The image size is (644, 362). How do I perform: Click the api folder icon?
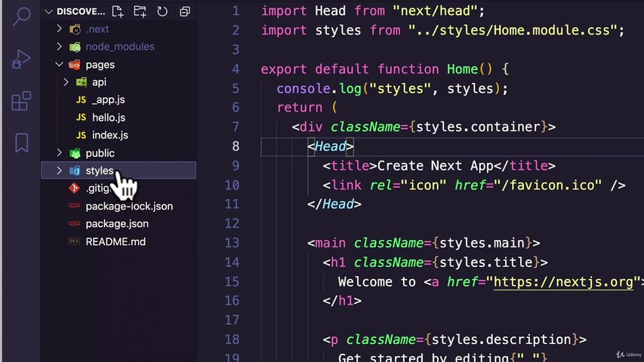pos(82,82)
